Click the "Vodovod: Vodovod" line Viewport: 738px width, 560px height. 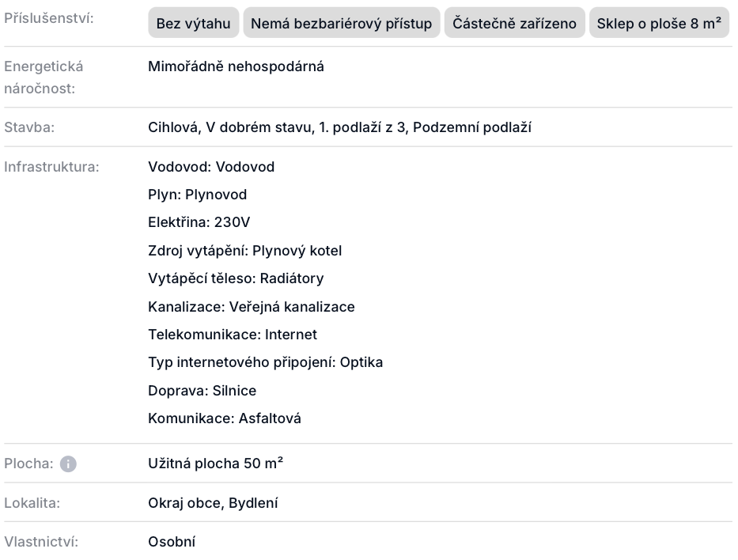211,167
